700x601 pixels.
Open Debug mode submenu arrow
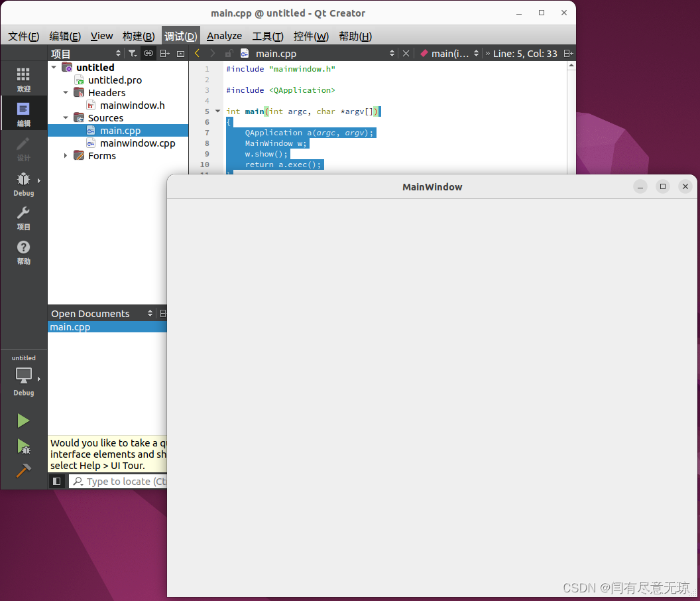pyautogui.click(x=39, y=180)
